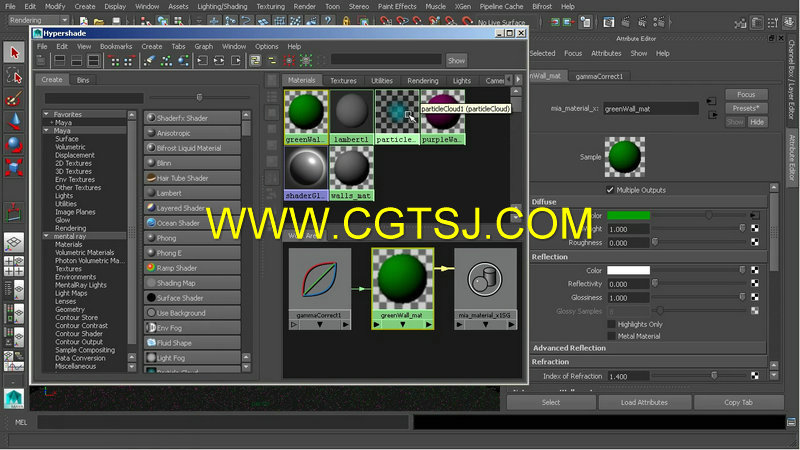Toggle the Metal Material checkbox
The width and height of the screenshot is (800, 450).
click(x=611, y=336)
